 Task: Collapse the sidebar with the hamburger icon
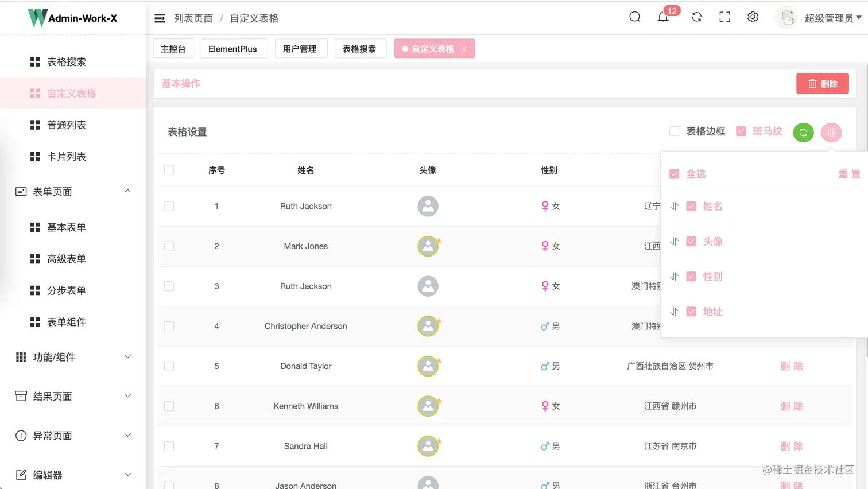point(160,17)
